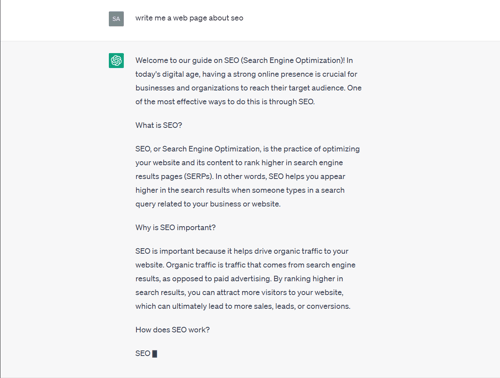The width and height of the screenshot is (500, 378).
Task: Click the line 'query related to your business or website.'
Action: coord(208,204)
